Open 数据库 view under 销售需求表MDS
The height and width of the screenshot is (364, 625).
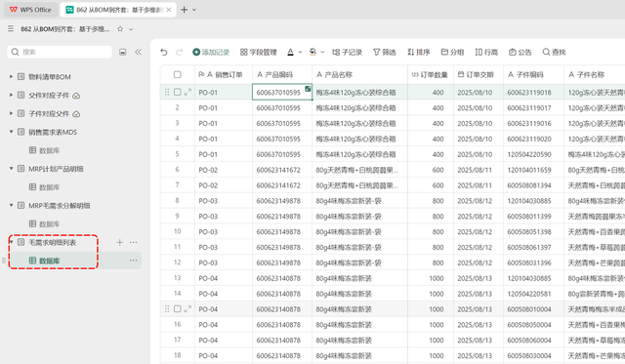44,150
